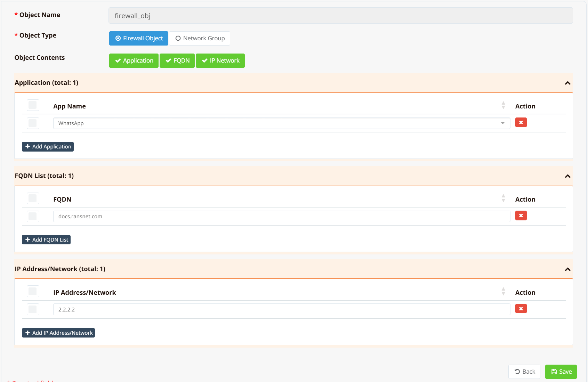
Task: Toggle the FQDN object contents button
Action: [x=177, y=61]
